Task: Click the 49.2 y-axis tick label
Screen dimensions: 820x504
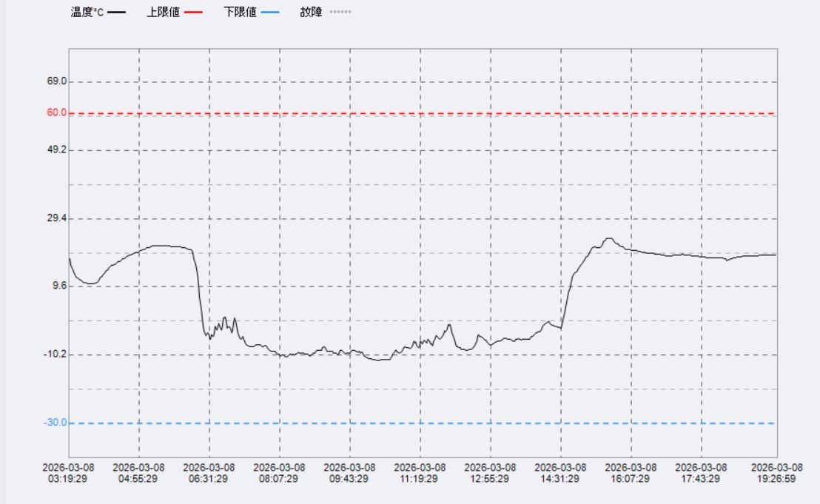Action: click(56, 149)
